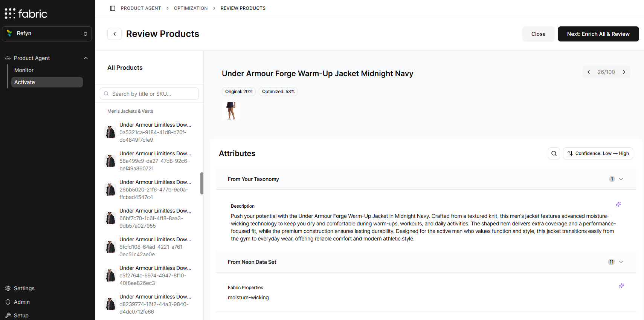Screen dimensions: 644x320
Task: Go to next product with right chevron
Action: pos(624,72)
